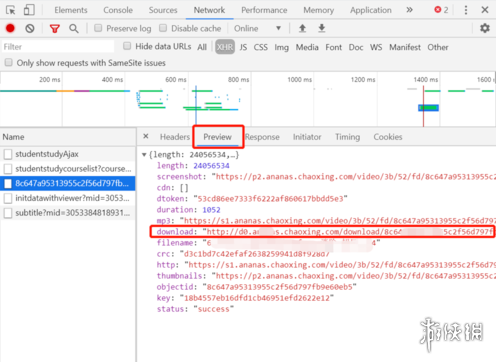Select the Network tab

pos(209,10)
